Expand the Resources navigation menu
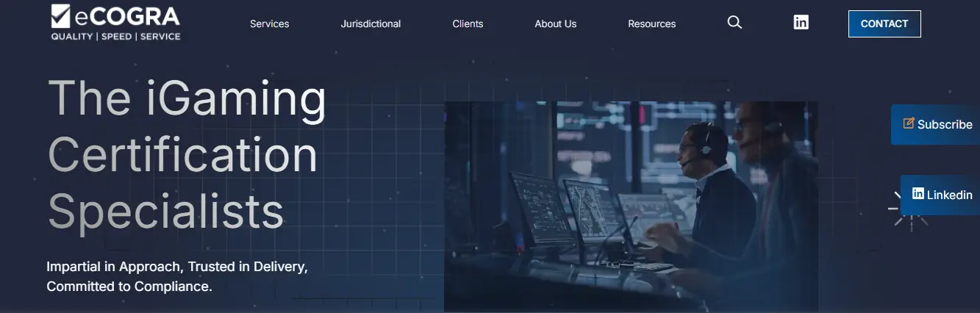The image size is (980, 313). coord(651,24)
